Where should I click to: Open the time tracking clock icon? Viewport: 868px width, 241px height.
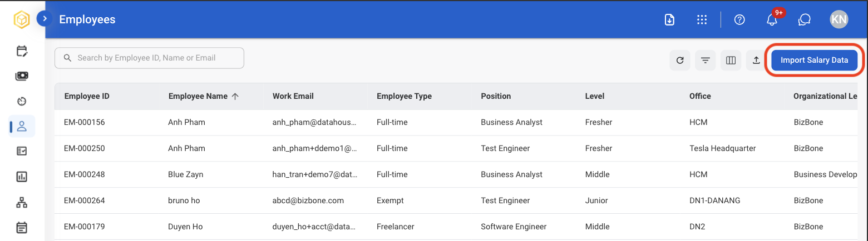[x=22, y=101]
